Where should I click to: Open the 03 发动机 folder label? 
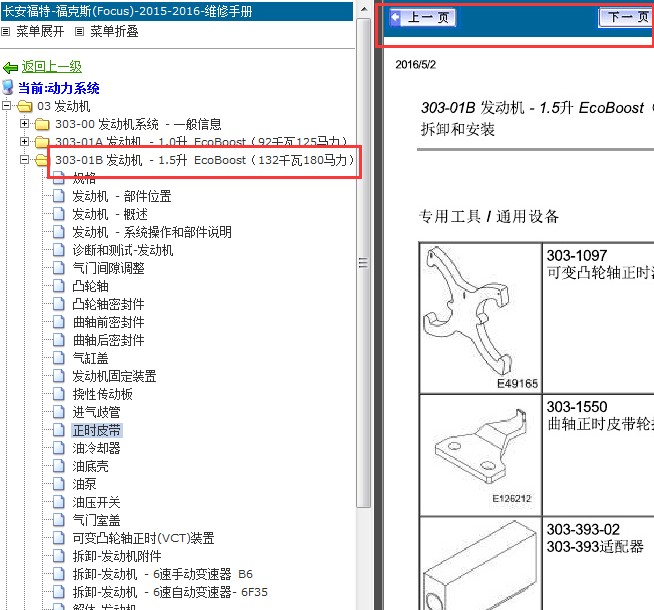click(x=63, y=106)
